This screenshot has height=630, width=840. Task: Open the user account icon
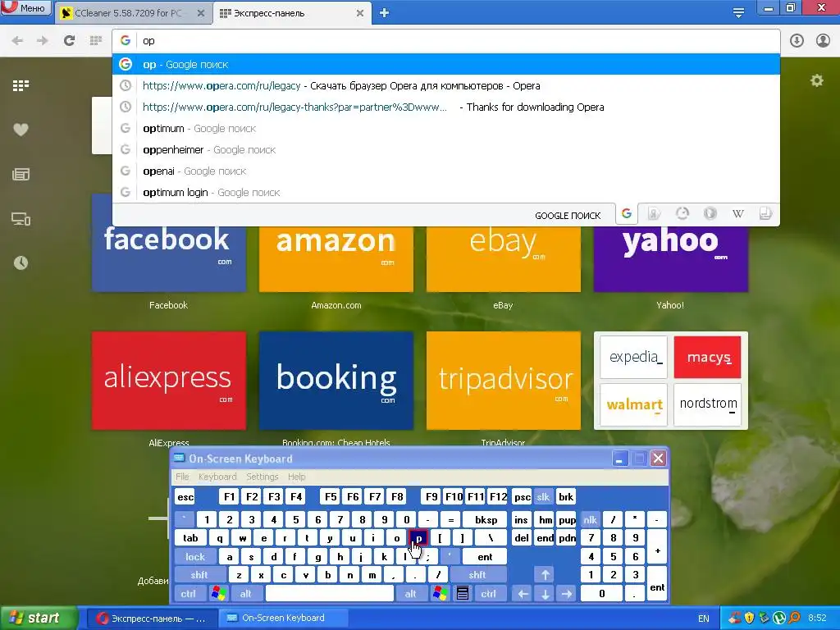(823, 40)
